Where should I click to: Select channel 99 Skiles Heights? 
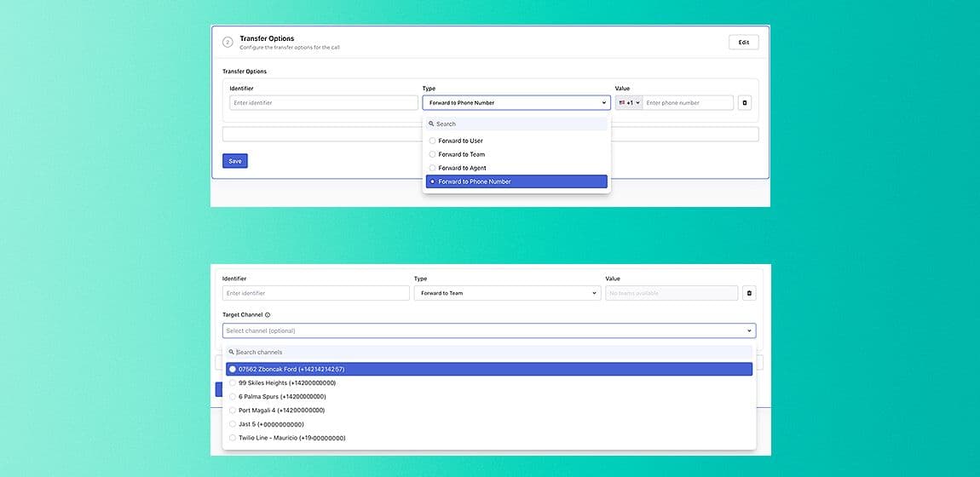point(489,382)
